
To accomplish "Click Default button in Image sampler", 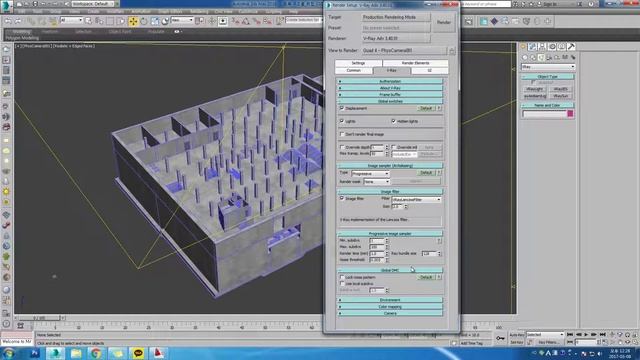I will pyautogui.click(x=426, y=173).
